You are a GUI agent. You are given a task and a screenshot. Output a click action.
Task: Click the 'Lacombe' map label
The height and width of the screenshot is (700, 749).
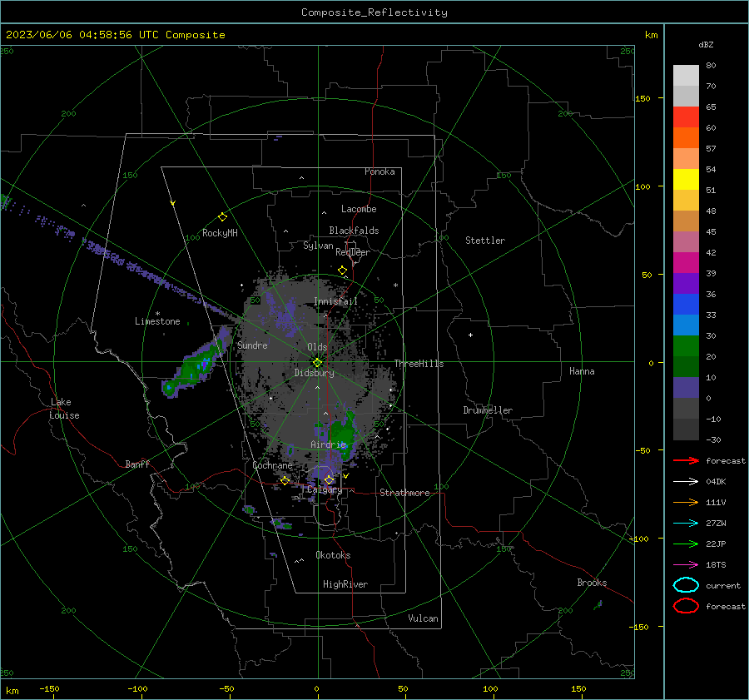click(359, 209)
